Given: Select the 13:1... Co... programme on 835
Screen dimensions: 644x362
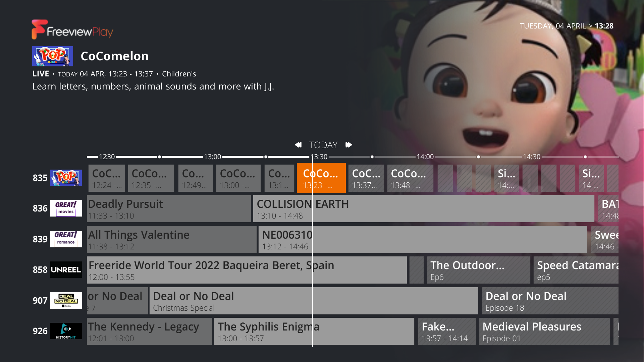Looking at the screenshot, I should (279, 178).
